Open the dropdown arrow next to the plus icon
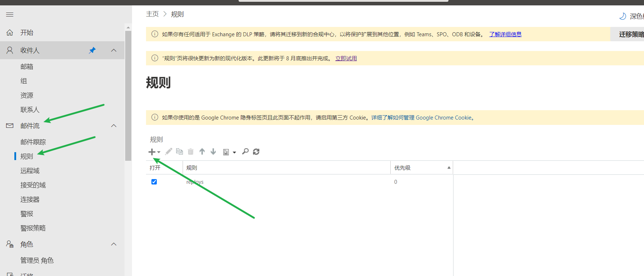The width and height of the screenshot is (644, 276). (x=159, y=152)
